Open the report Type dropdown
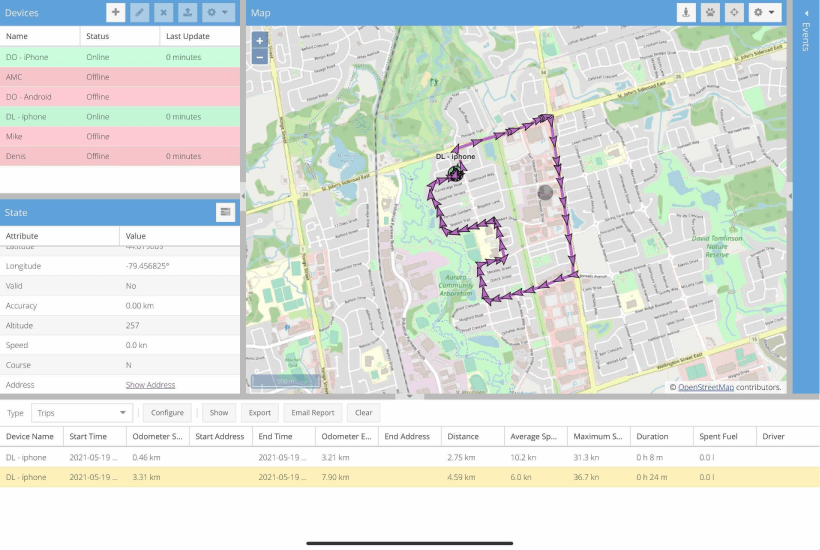 [x=82, y=412]
